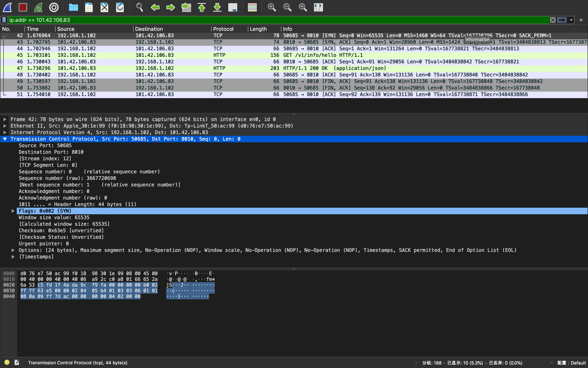The width and height of the screenshot is (588, 368).
Task: Start capture with the shark fin icon
Action: click(7, 7)
